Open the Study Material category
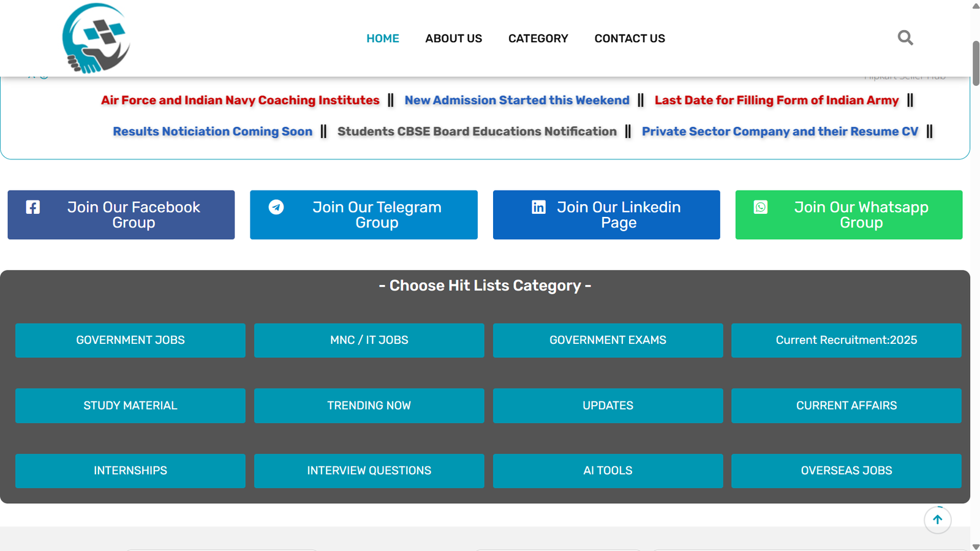 [x=130, y=406]
